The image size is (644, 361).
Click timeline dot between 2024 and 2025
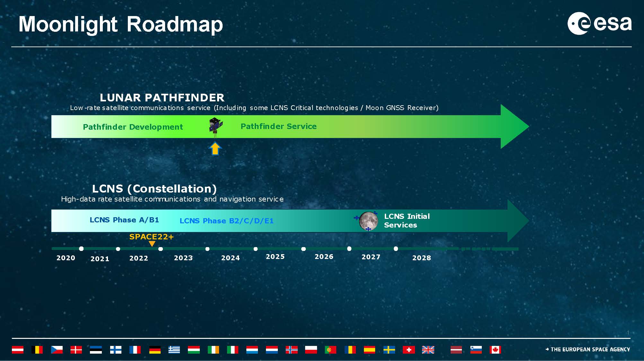click(x=256, y=249)
